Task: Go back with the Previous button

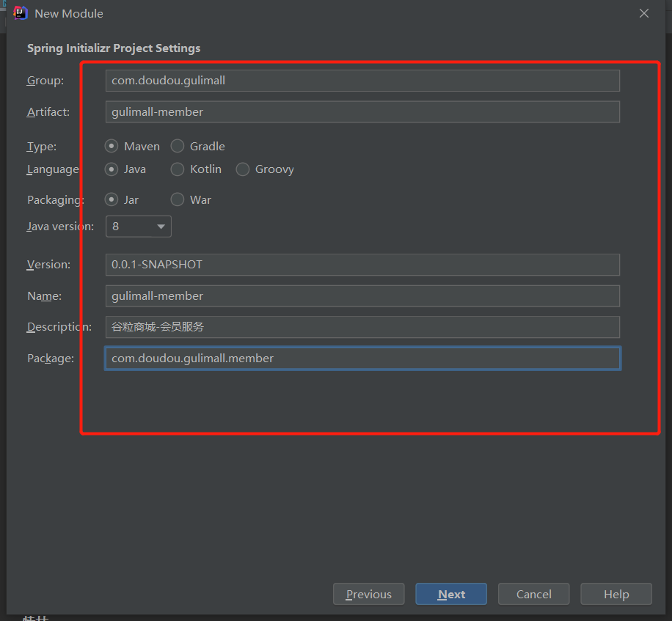Action: point(368,594)
